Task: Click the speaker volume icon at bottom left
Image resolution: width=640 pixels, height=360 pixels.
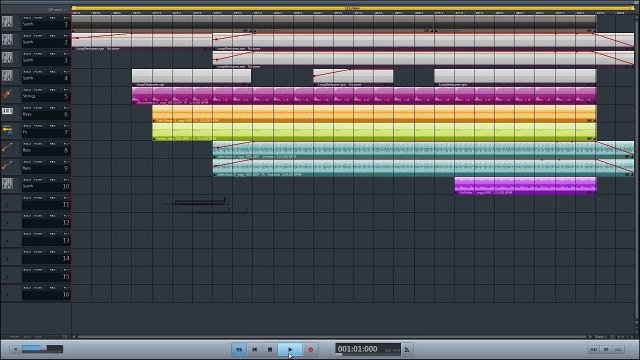Action: [x=16, y=349]
